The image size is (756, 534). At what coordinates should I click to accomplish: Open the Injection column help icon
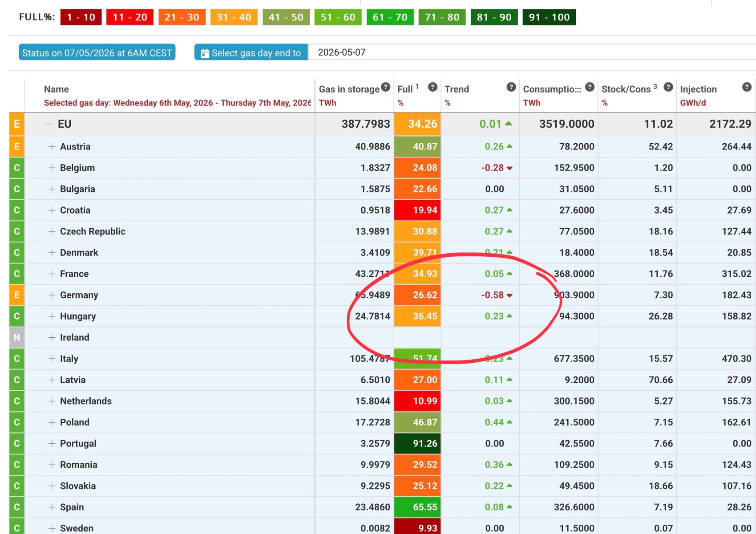747,87
